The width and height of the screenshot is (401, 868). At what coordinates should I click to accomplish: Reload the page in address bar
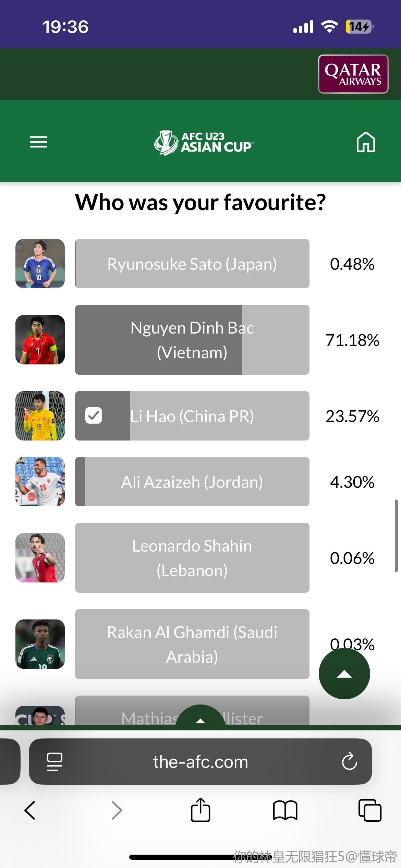pos(349,761)
